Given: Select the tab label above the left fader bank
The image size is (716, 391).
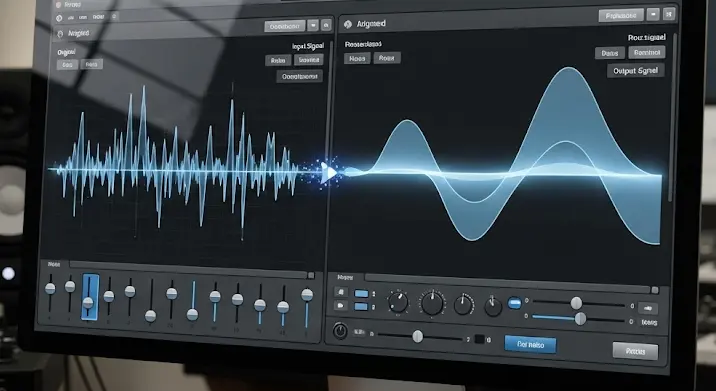Looking at the screenshot, I should pos(54,264).
